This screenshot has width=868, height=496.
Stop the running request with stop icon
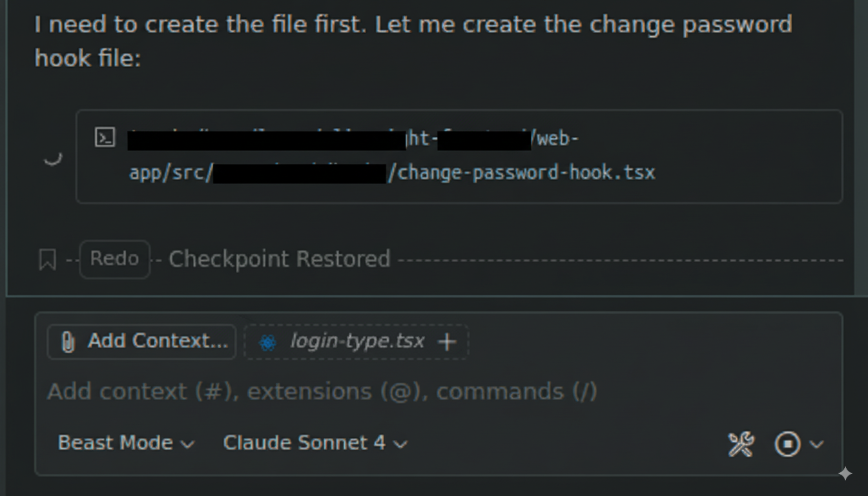787,444
